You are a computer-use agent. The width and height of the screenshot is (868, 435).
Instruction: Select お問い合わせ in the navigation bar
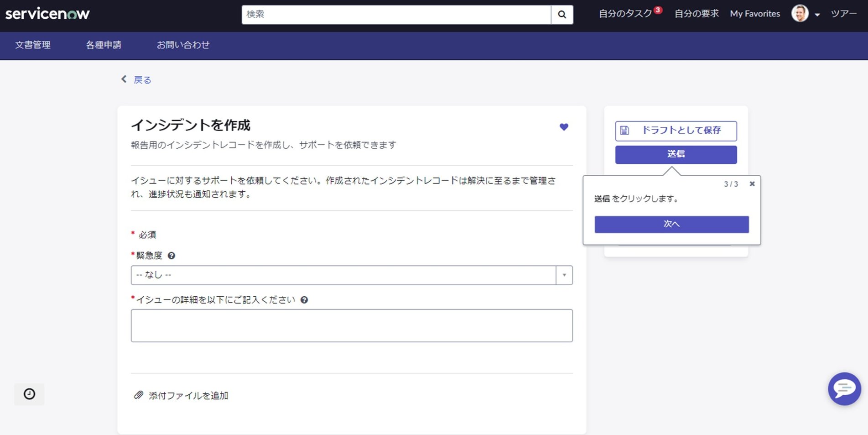pos(183,45)
